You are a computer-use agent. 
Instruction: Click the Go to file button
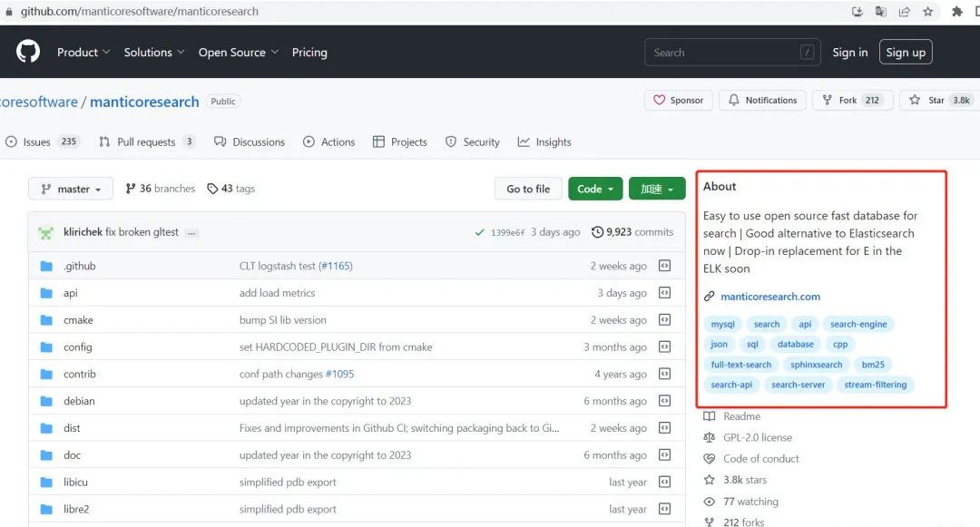[x=528, y=189]
